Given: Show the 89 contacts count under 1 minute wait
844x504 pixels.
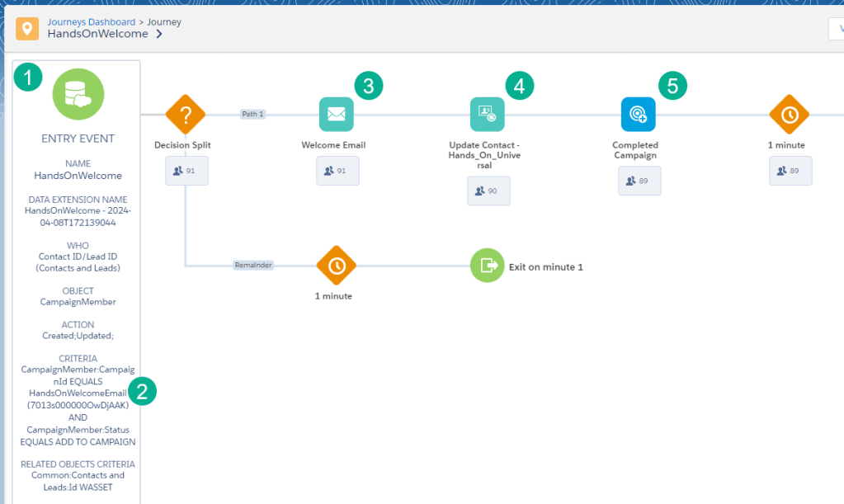Looking at the screenshot, I should 790,171.
